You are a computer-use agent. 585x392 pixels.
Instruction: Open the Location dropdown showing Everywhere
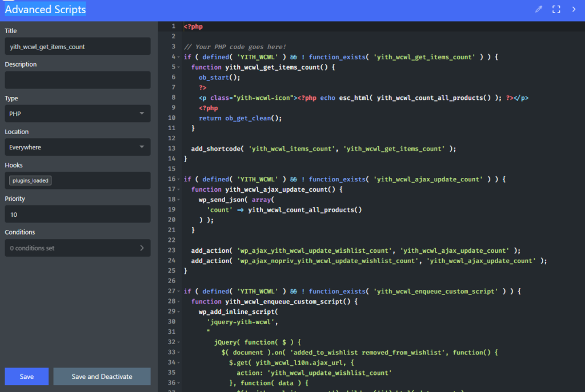point(77,147)
